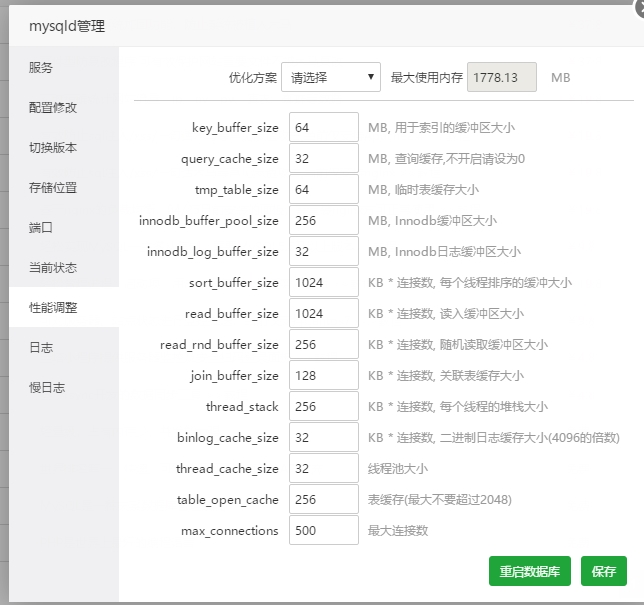Image resolution: width=644 pixels, height=605 pixels.
Task: Click the thread_stack input field
Action: [x=324, y=406]
